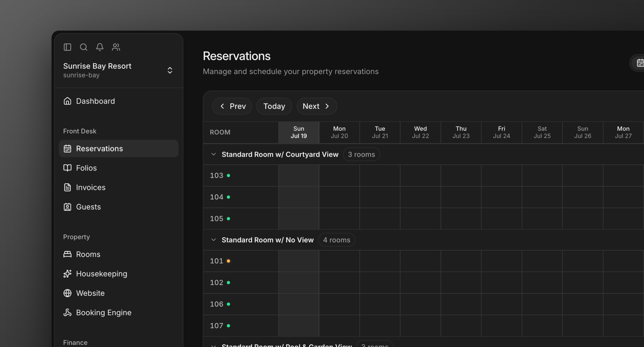Click the Reservations calendar icon in sidebar
The height and width of the screenshot is (347, 644).
(67, 149)
